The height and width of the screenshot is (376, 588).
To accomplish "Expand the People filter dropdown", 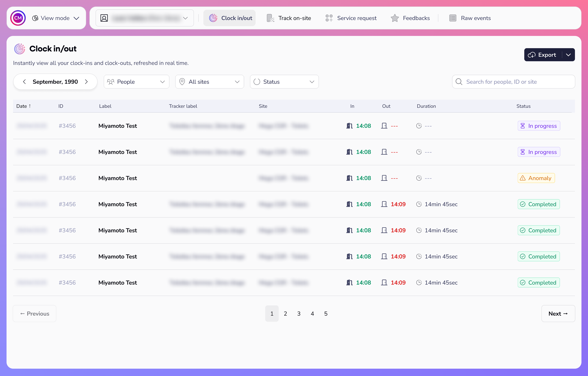I will click(136, 82).
